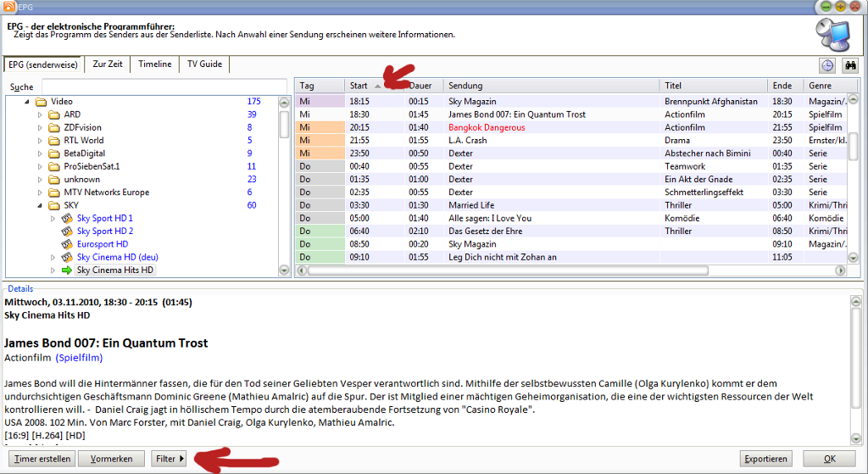Click the satellite dish monitor logo
This screenshot has height=474, width=868.
(x=836, y=35)
